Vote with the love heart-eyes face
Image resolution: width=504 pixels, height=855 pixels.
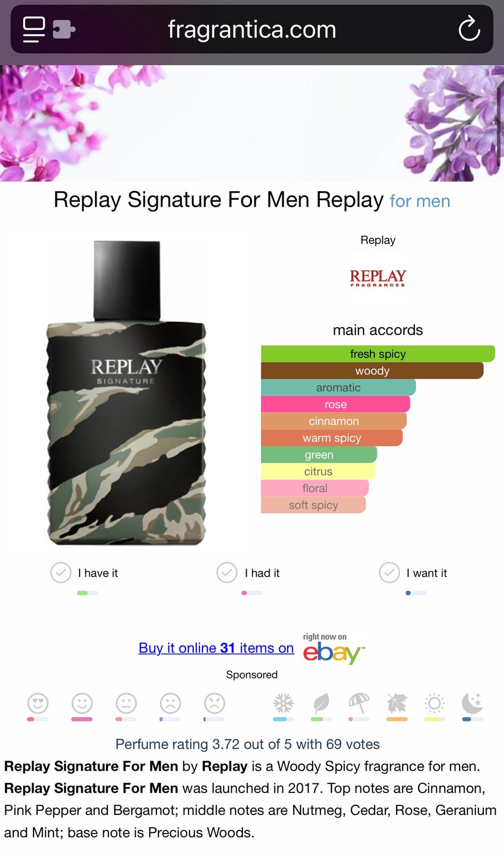tap(38, 703)
